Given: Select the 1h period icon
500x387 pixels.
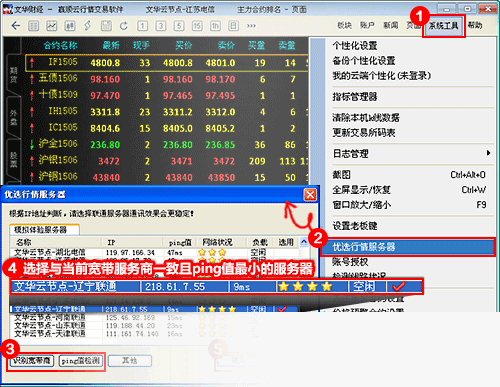Looking at the screenshot, I should [215, 26].
